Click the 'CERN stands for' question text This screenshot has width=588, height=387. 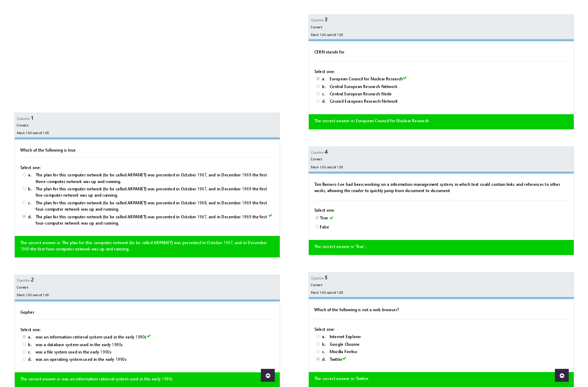click(x=329, y=52)
